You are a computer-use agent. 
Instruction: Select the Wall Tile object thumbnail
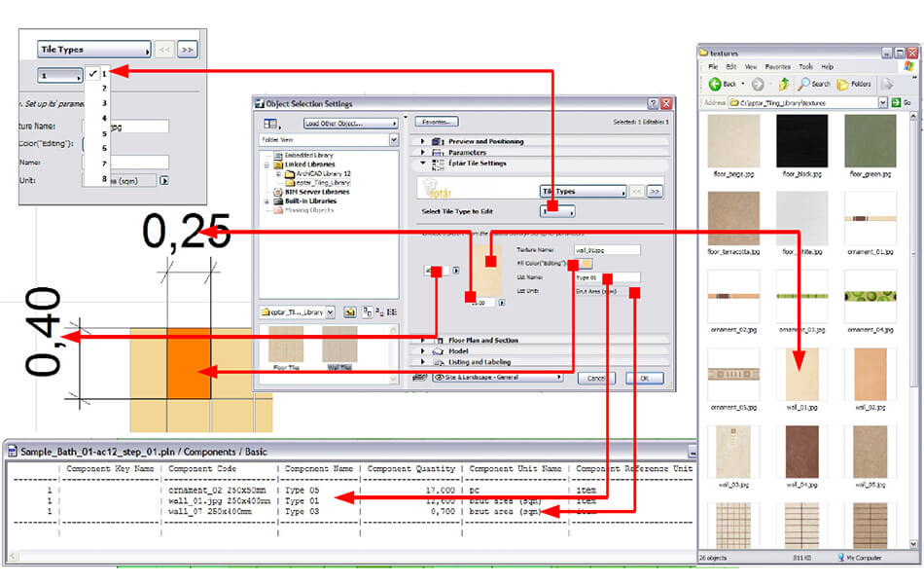[x=339, y=344]
